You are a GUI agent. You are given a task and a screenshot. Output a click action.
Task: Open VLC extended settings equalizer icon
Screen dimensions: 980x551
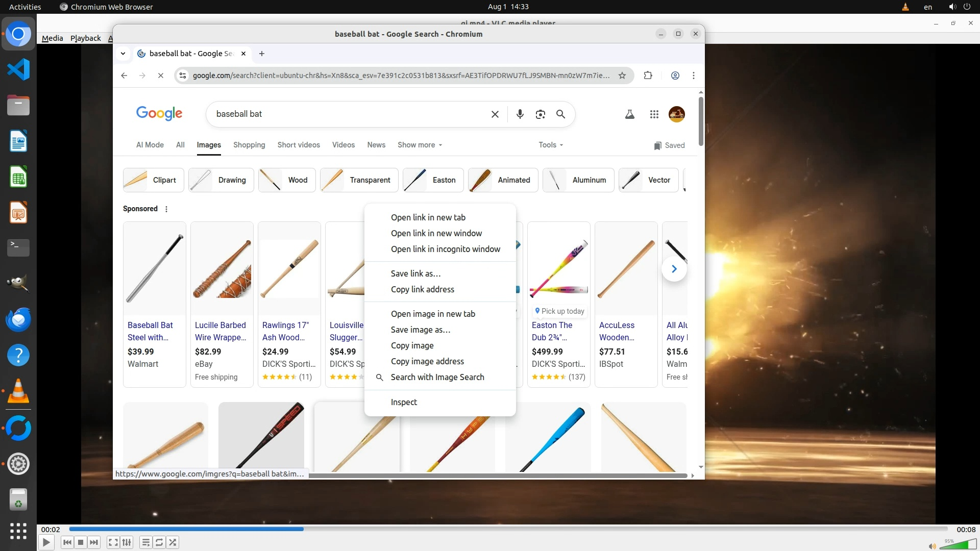(x=127, y=542)
